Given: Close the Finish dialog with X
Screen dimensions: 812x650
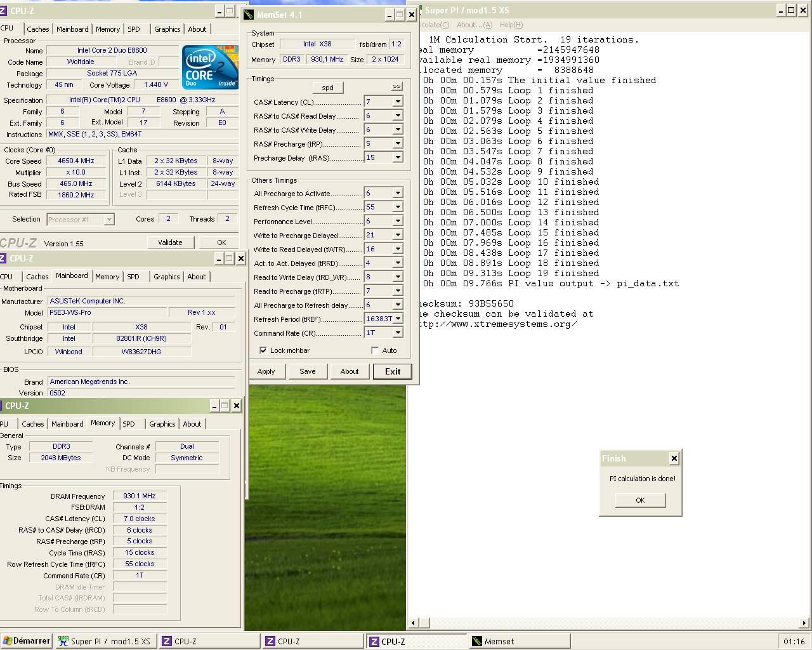Looking at the screenshot, I should coord(674,458).
